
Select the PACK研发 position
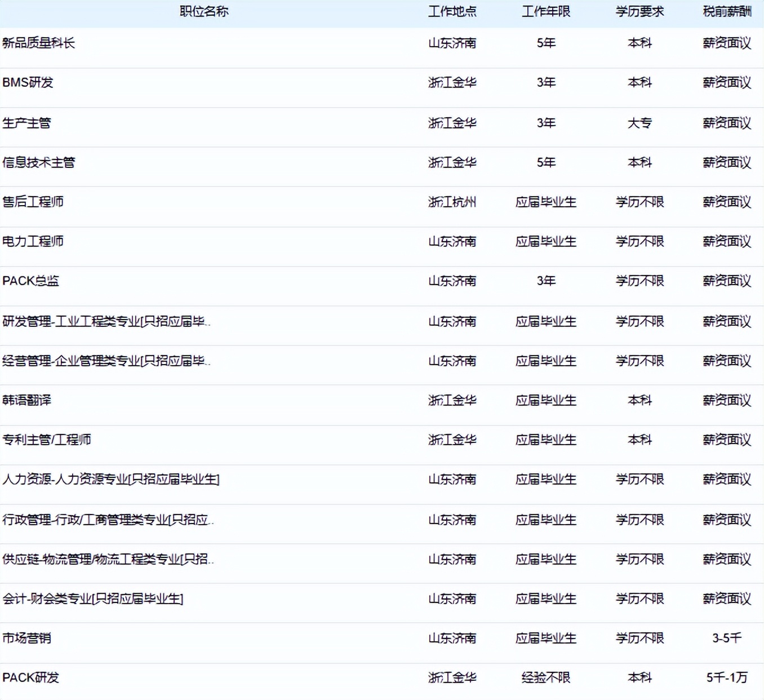click(31, 678)
